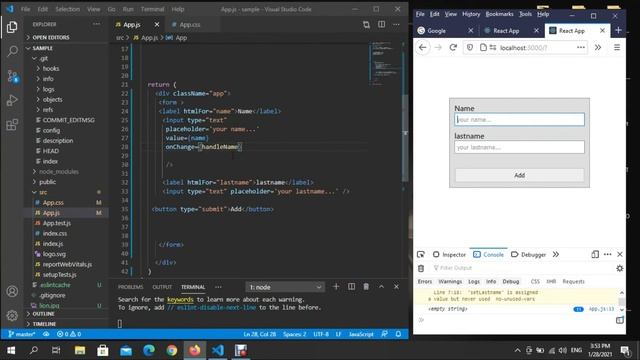Open Source Control view in activity bar

point(12,76)
